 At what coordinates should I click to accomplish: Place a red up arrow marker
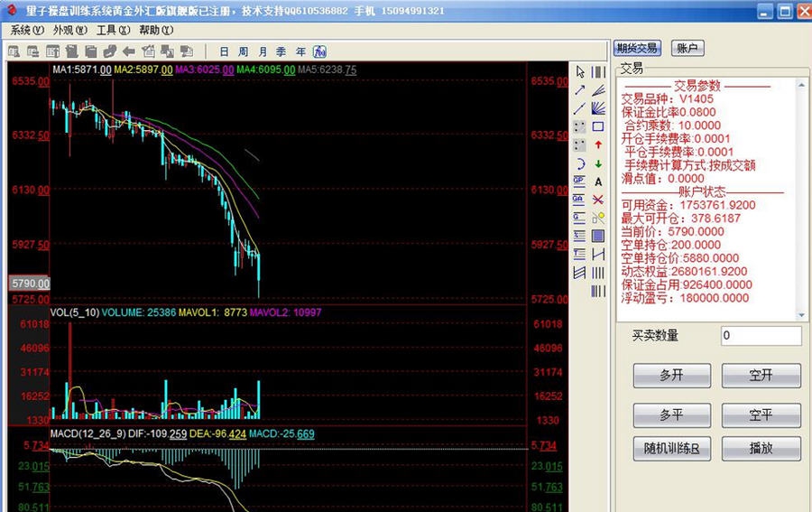tap(598, 145)
